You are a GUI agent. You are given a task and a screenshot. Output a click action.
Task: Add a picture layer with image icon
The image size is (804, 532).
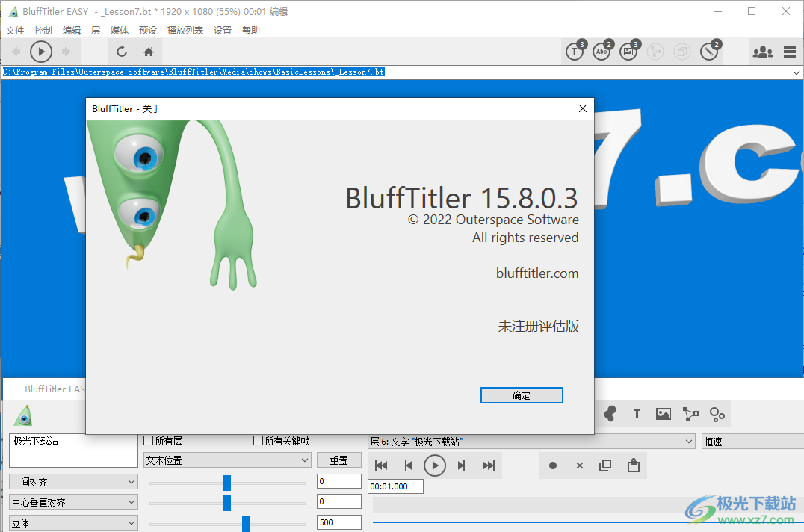[664, 414]
